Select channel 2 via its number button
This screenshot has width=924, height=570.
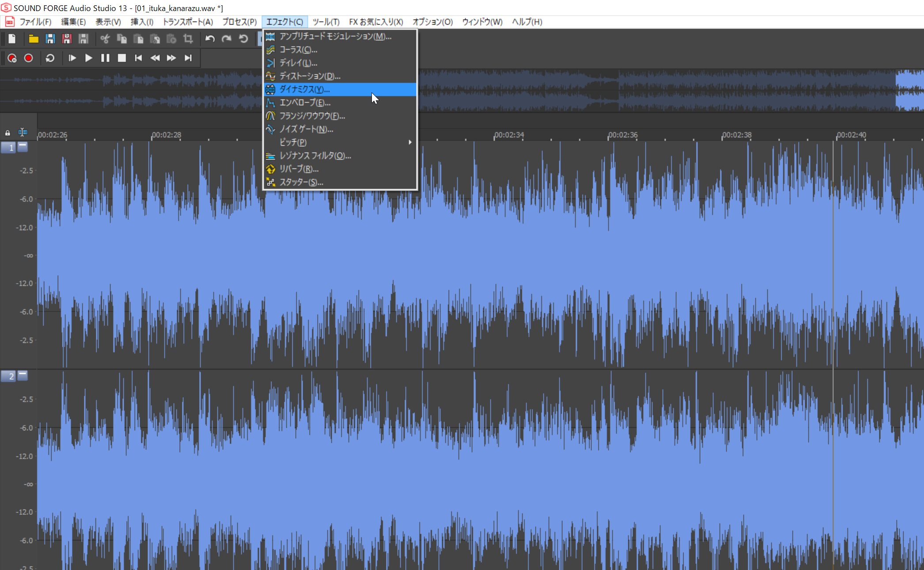tap(8, 376)
